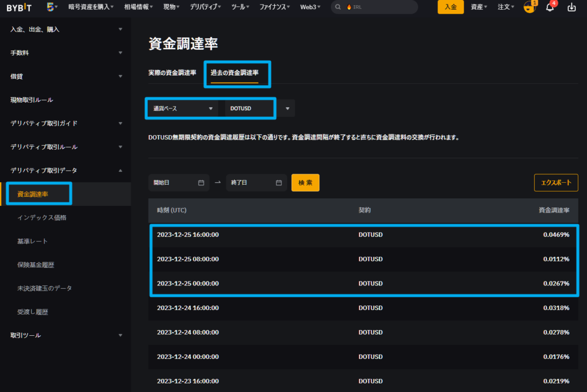This screenshot has width=587, height=392.
Task: Click the search magnifier icon
Action: (x=339, y=7)
